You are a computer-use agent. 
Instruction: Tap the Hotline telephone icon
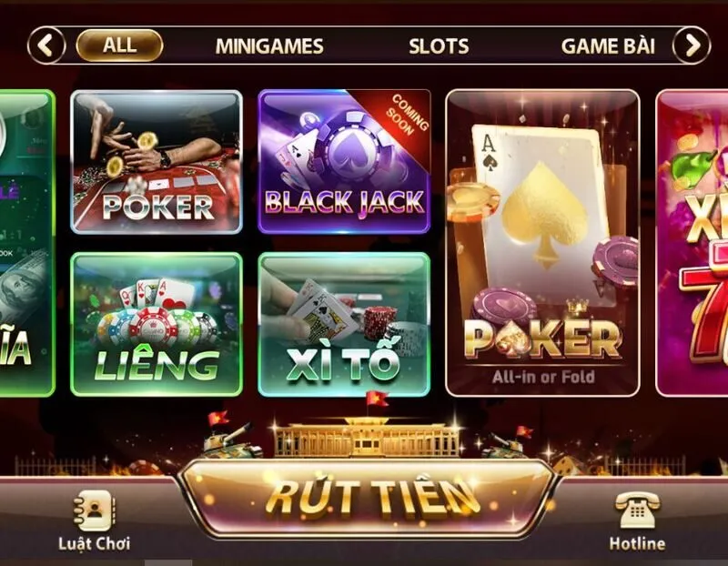(637, 510)
